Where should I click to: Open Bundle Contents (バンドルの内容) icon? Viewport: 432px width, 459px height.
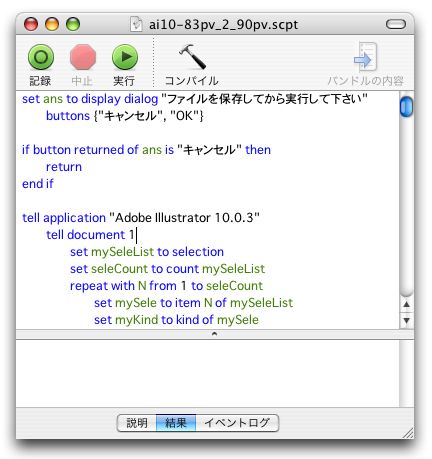pos(366,57)
